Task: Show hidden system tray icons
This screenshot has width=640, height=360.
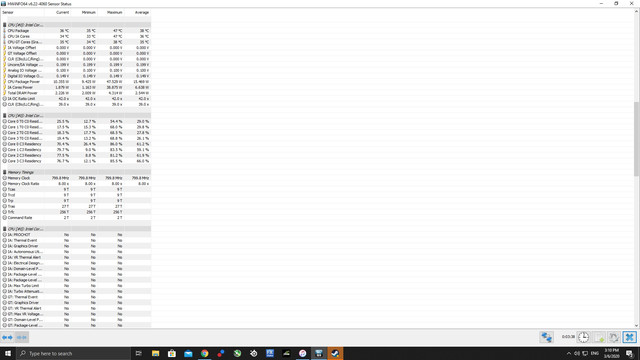Action: click(x=569, y=353)
